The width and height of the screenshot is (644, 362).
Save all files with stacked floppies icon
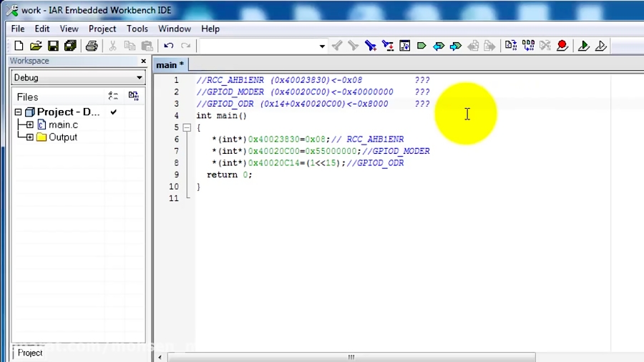(x=70, y=46)
